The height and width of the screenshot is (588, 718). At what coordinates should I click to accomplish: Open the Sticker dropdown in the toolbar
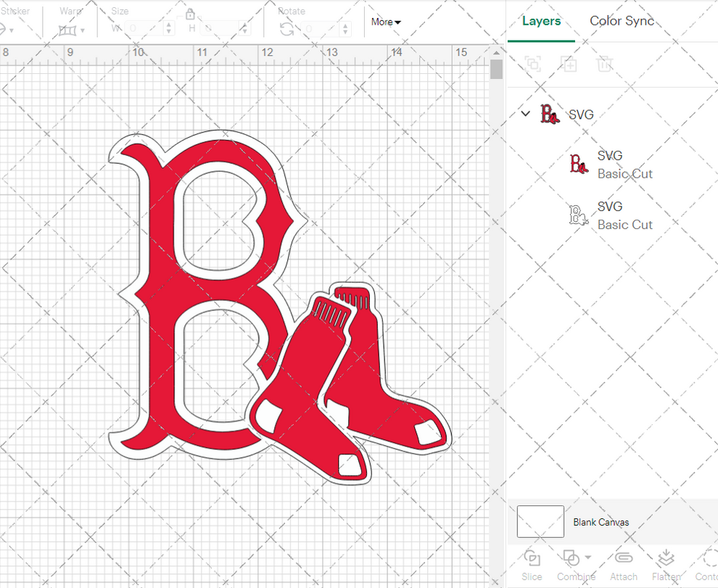(10, 29)
